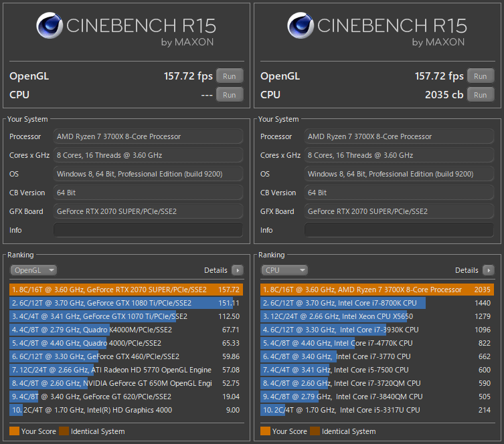Select the GeForce GTX 1080 Ti ranking row
This screenshot has height=444, width=504.
coord(126,303)
